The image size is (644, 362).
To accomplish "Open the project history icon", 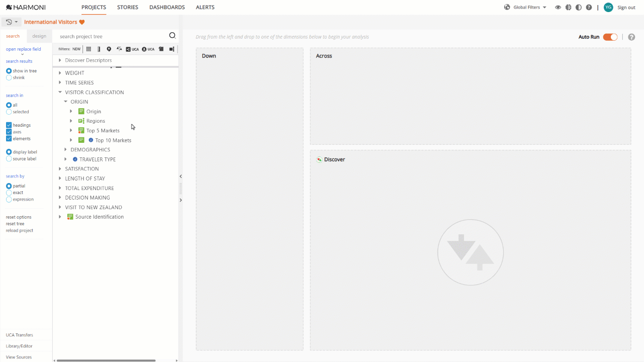I will click(x=9, y=22).
